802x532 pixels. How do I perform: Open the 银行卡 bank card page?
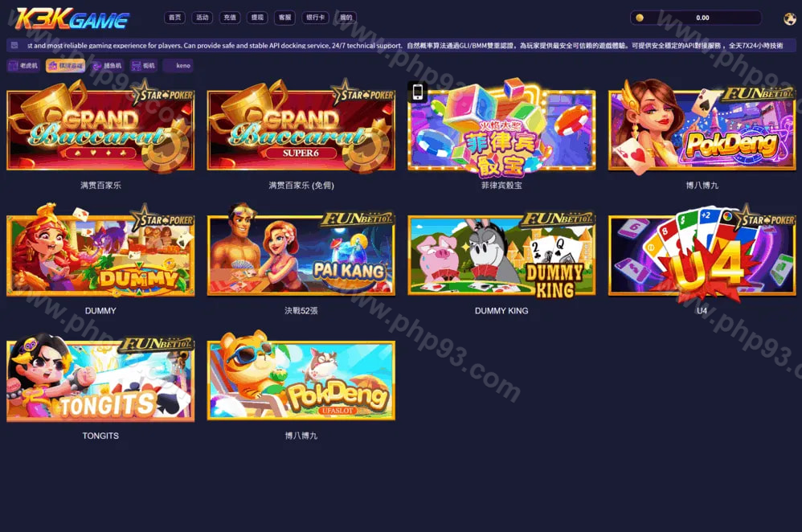(x=316, y=18)
